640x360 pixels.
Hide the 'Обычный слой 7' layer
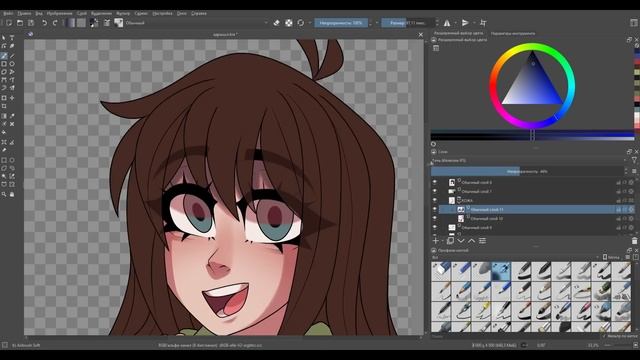click(x=434, y=191)
